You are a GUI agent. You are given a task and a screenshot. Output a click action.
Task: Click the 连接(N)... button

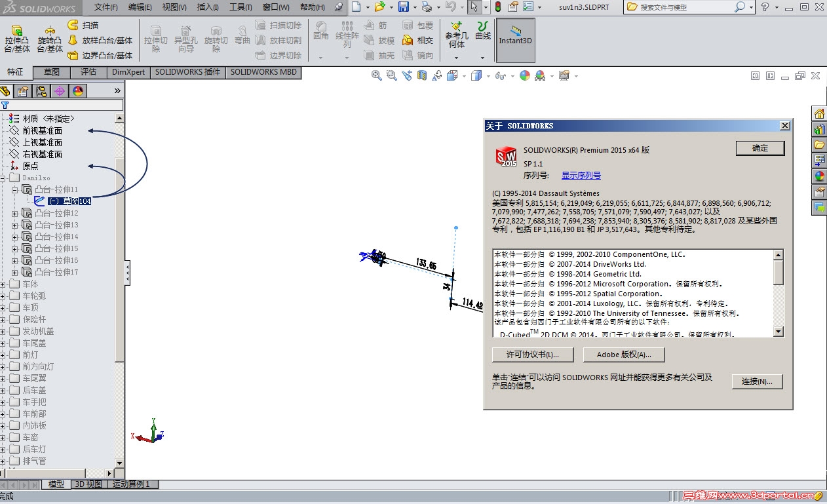point(757,381)
